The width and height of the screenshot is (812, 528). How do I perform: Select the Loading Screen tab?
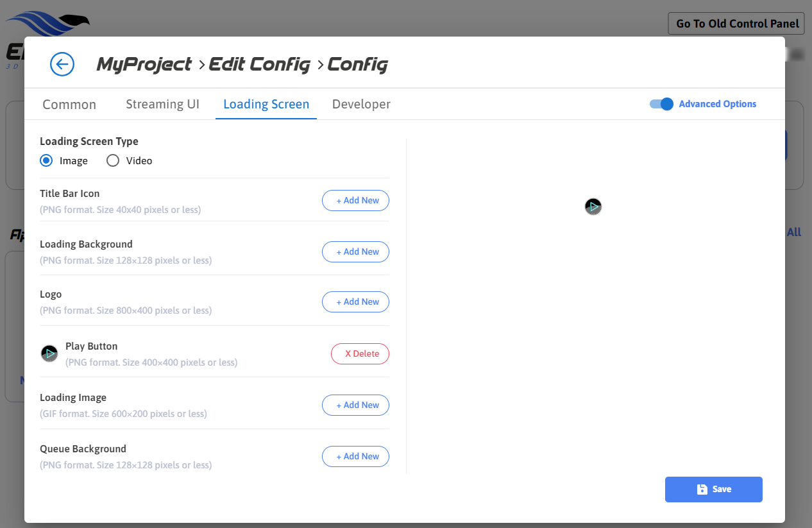(266, 105)
